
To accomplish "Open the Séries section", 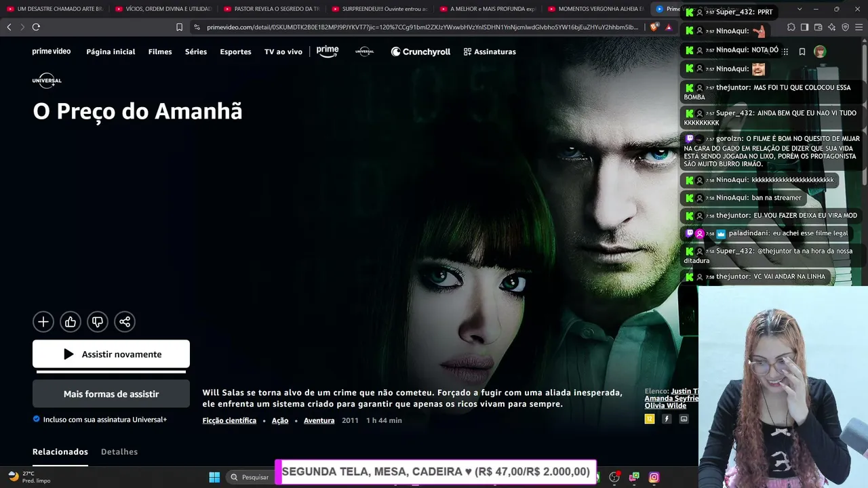I will point(196,52).
